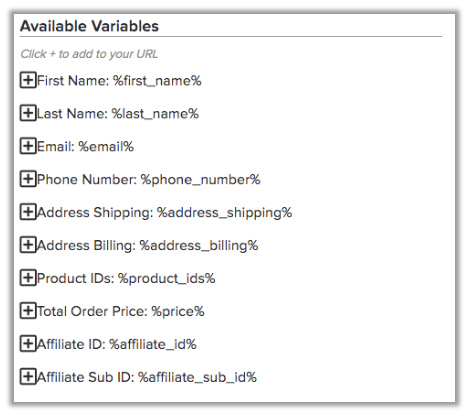Click the %last_name% variable label
Viewport: 469px width, 413px height.
[x=155, y=114]
